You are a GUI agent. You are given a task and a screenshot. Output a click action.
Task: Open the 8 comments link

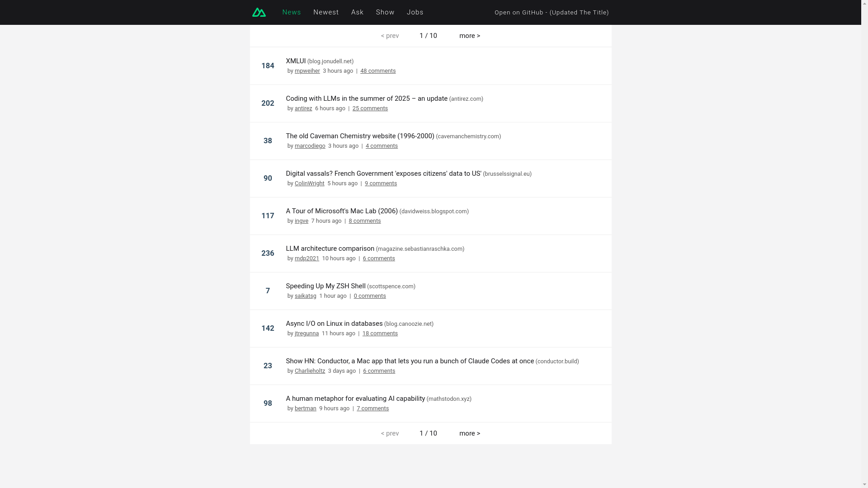365,221
